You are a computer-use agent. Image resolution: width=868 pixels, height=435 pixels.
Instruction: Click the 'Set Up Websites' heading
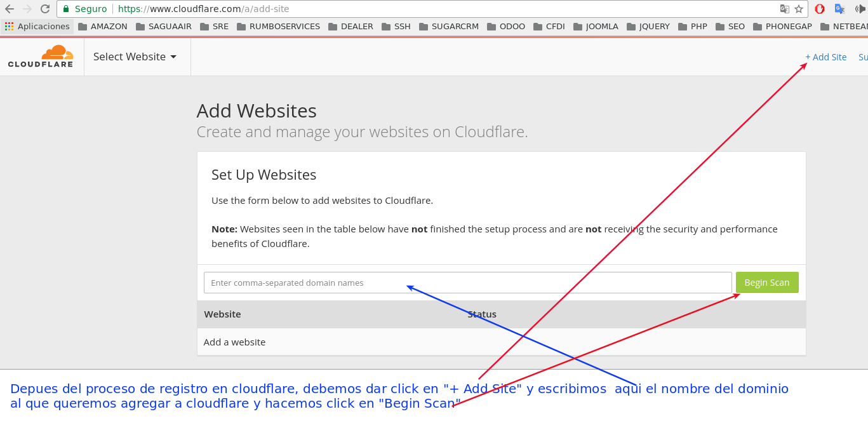[x=264, y=175]
